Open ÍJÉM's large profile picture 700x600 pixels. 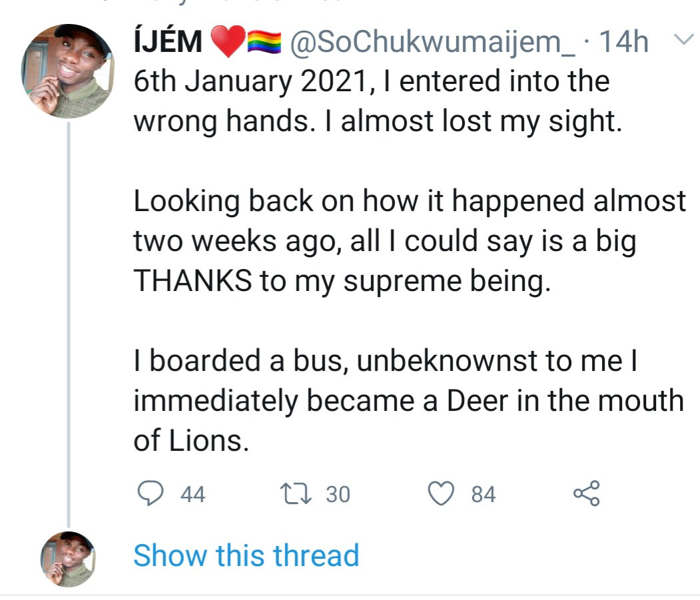point(69,73)
